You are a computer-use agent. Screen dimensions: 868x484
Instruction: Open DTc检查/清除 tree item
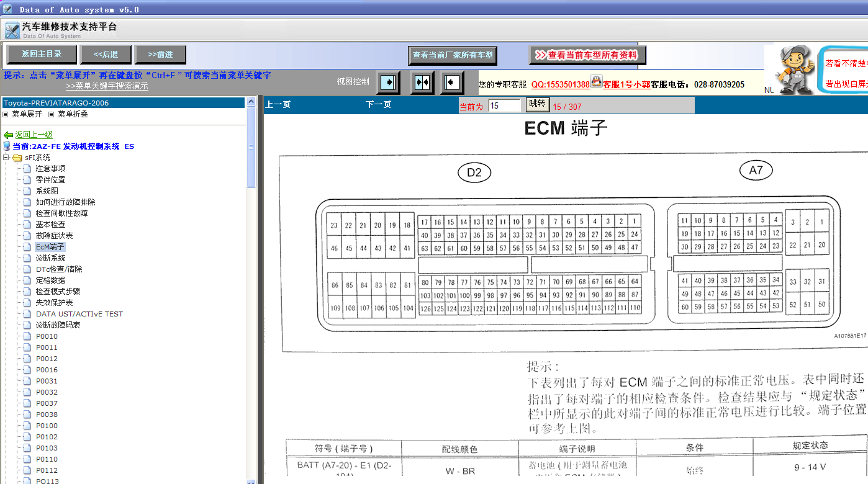(59, 269)
